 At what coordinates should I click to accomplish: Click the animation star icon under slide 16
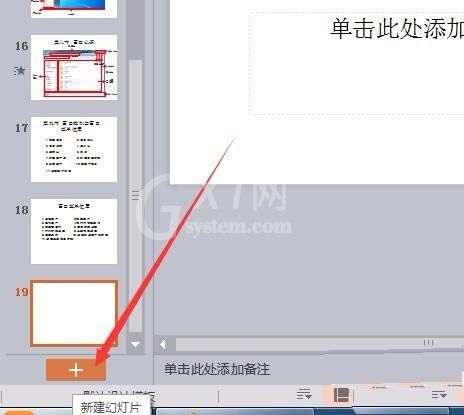[x=20, y=71]
